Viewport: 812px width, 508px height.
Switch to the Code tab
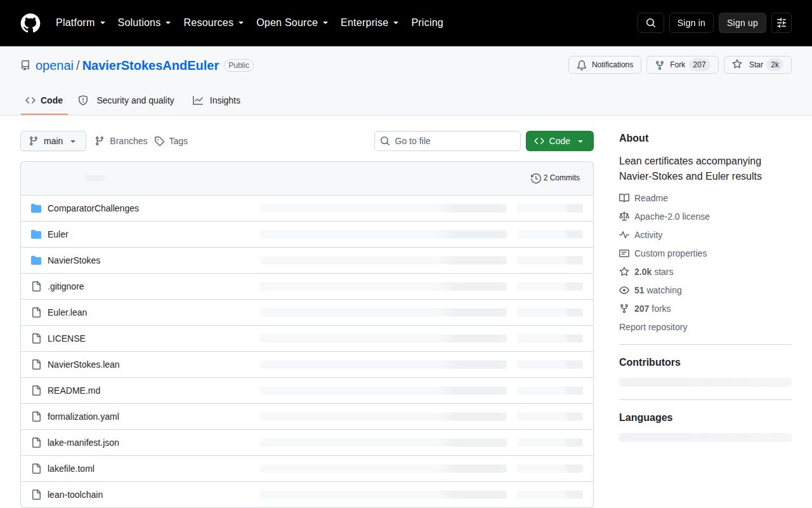click(44, 100)
